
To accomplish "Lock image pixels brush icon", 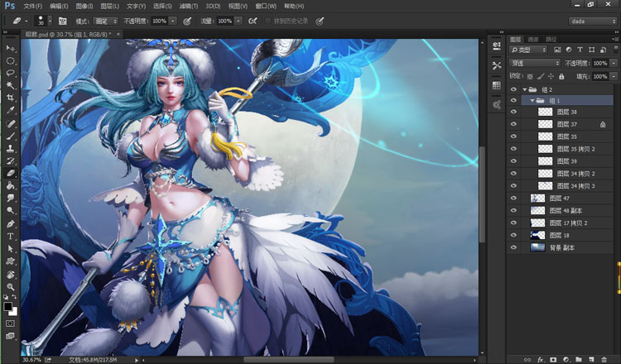I will click(541, 76).
